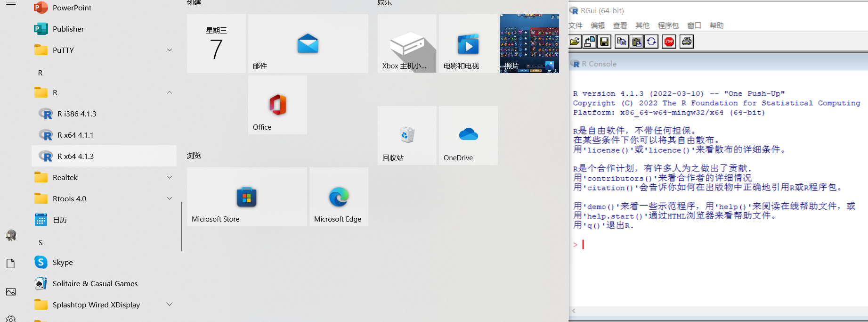Screen dimensions: 868x322
Task: Launch R x64 4.1.1
Action: point(104,135)
